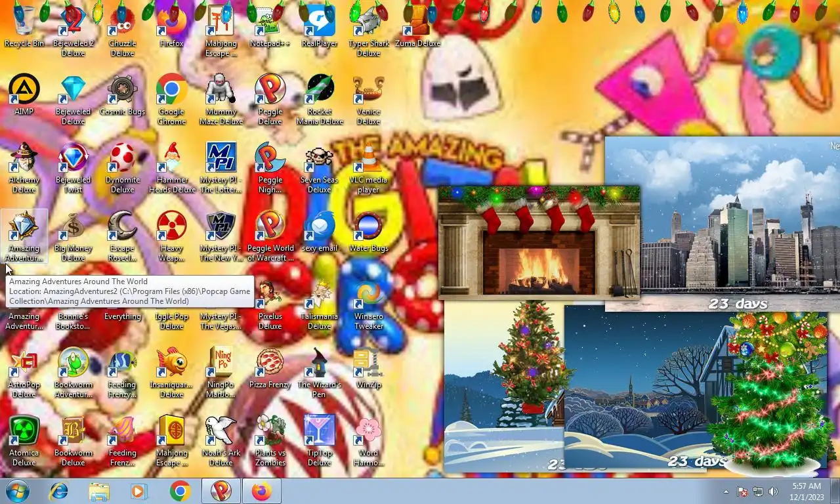Image resolution: width=840 pixels, height=504 pixels.
Task: Open Pizza Frenzy shortcut
Action: pyautogui.click(x=270, y=368)
